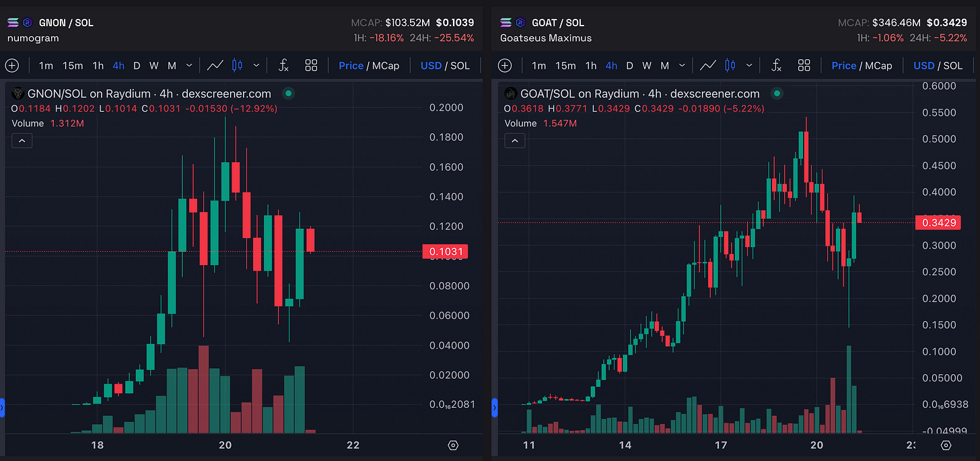This screenshot has height=461, width=980.
Task: Select 1m timeframe on GNON chart
Action: 46,65
